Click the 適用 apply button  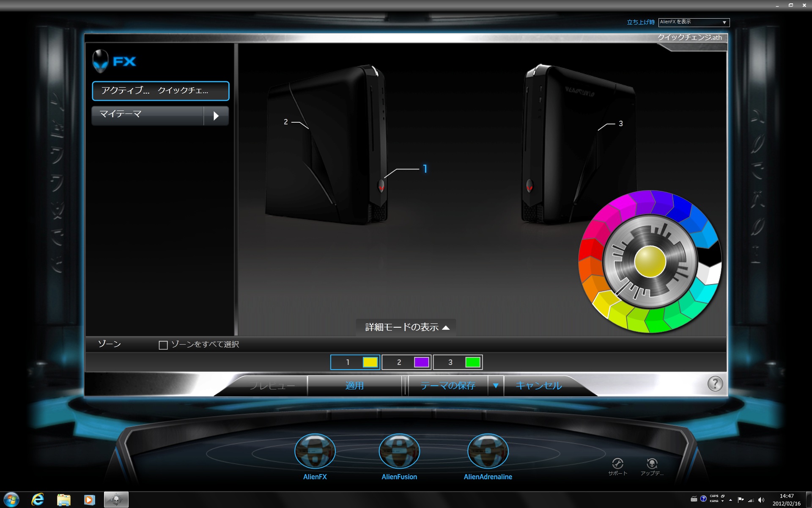[354, 386]
